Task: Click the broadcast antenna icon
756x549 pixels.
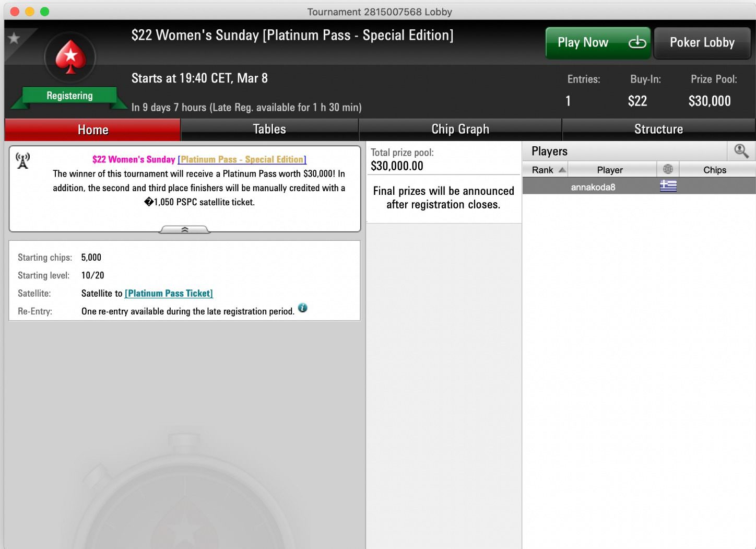Action: click(x=22, y=160)
